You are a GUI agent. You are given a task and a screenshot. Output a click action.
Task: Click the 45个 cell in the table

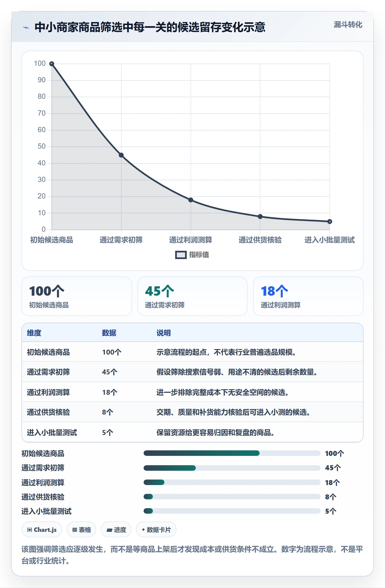click(x=110, y=372)
